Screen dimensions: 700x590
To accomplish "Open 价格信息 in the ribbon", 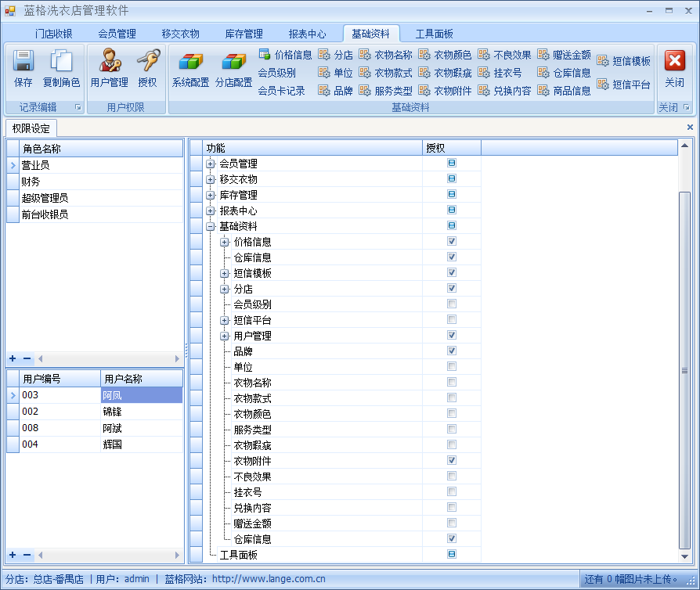I will [285, 55].
